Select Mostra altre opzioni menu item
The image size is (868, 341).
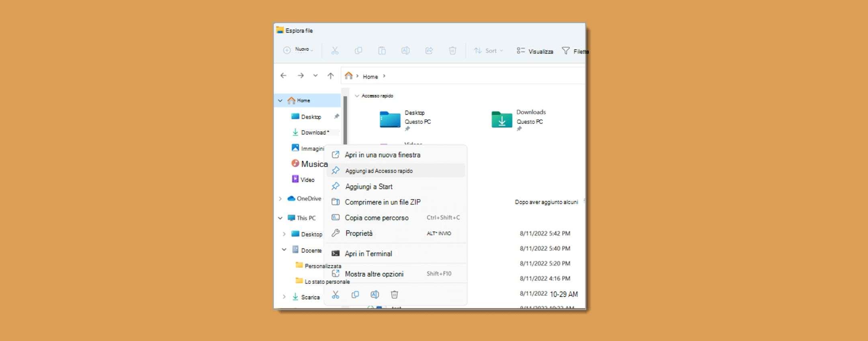coord(374,274)
